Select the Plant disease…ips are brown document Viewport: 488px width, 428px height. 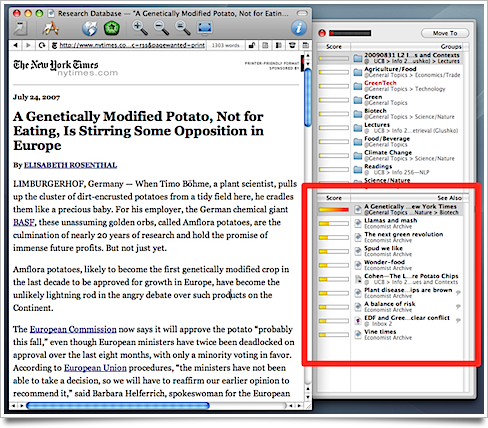click(390, 293)
